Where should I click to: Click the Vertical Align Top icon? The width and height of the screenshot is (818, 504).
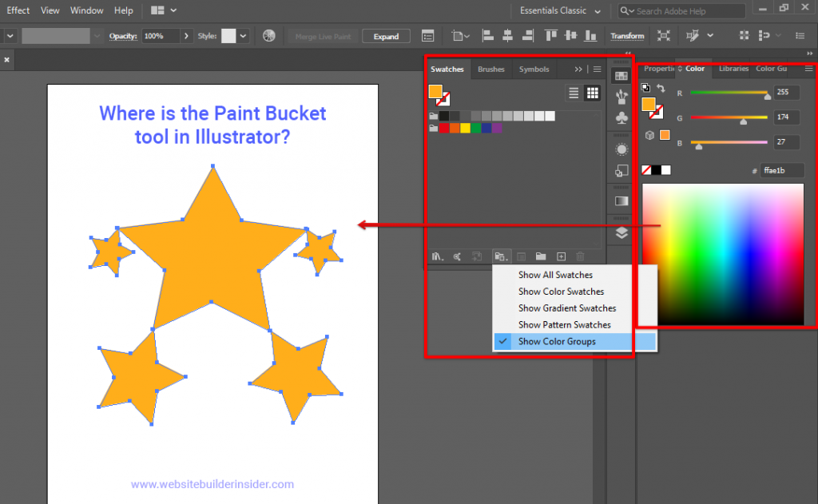pyautogui.click(x=550, y=35)
